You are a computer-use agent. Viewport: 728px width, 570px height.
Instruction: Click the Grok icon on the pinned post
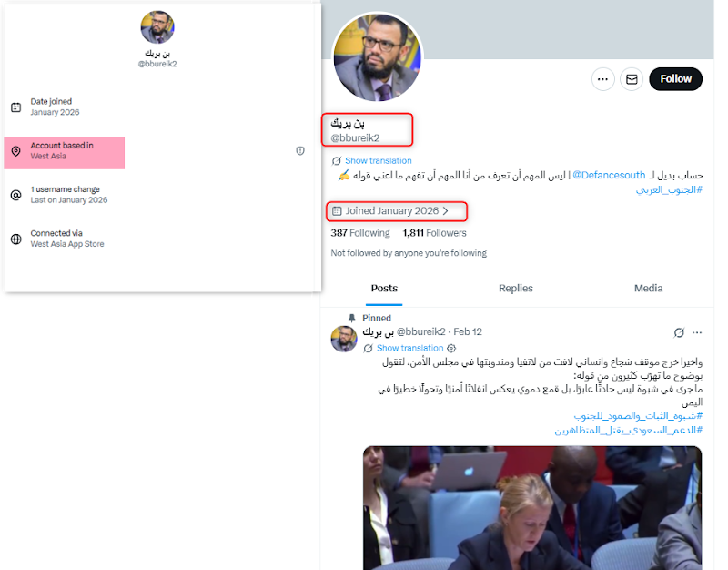tap(679, 332)
